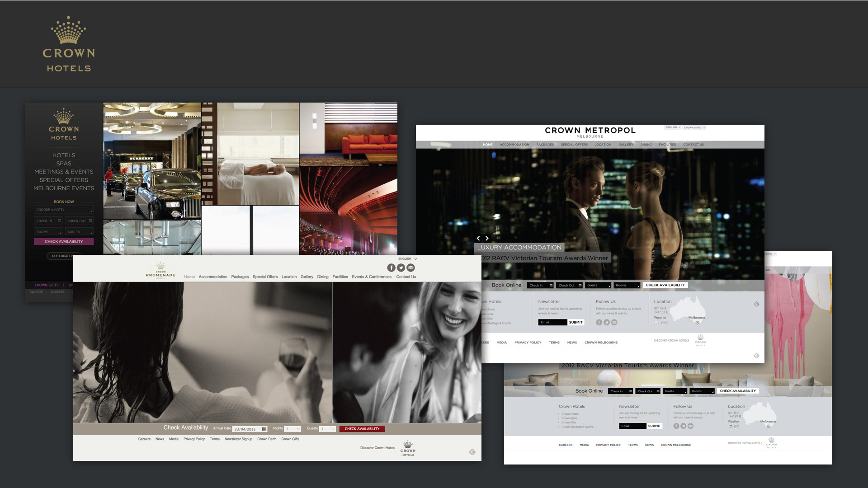Click purple CHECK AVAILABILITY in sidebar
Image resolution: width=868 pixels, height=488 pixels.
[64, 241]
